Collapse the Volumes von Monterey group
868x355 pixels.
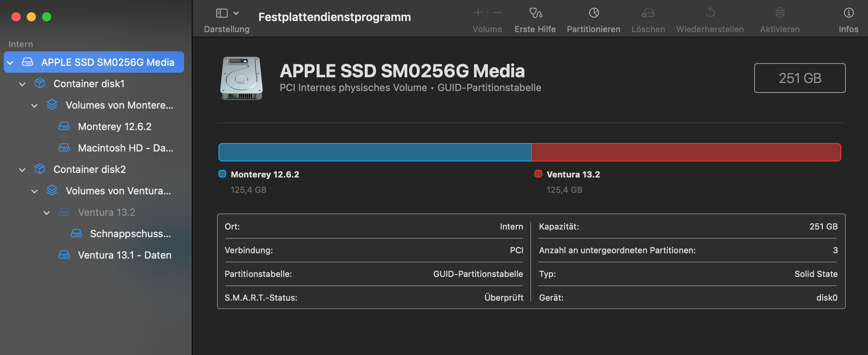35,106
